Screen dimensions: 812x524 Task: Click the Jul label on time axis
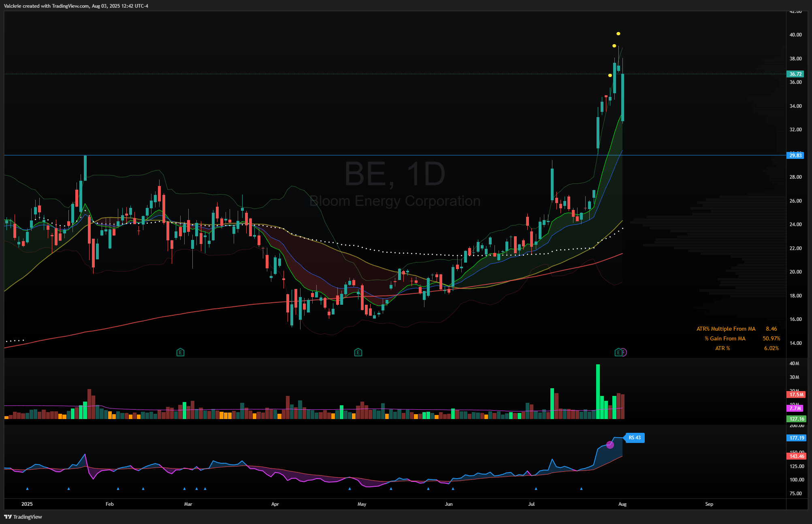pyautogui.click(x=531, y=504)
